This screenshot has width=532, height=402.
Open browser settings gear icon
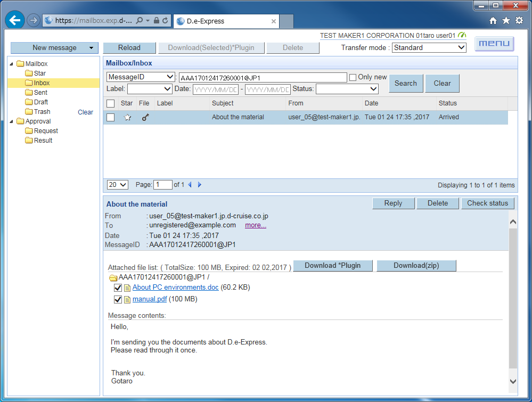point(519,21)
